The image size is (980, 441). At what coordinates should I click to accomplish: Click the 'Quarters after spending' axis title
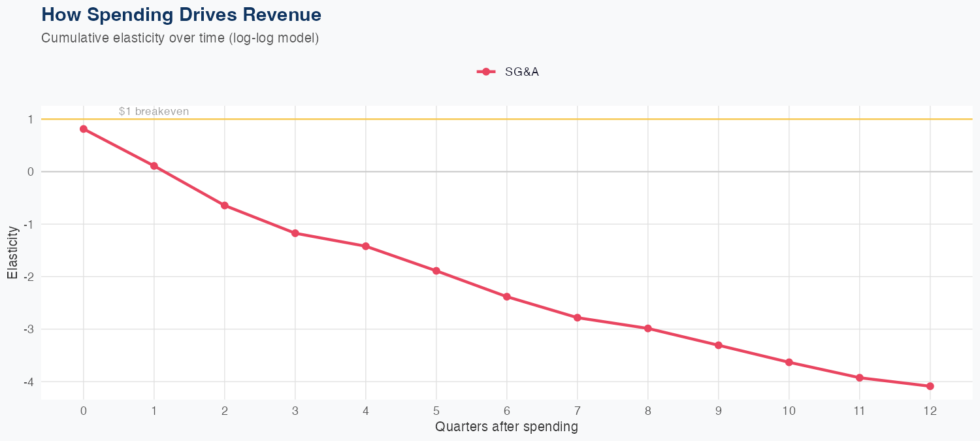[506, 427]
